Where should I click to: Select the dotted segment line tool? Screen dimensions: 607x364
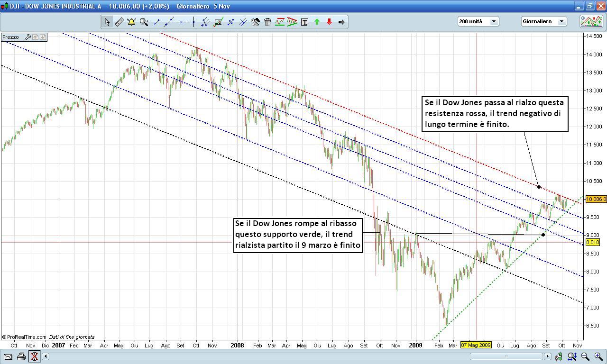point(230,22)
